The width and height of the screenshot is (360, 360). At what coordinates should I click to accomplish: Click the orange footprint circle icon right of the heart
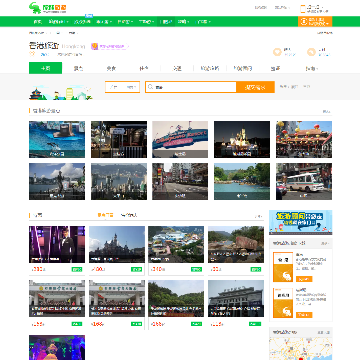click(311, 52)
